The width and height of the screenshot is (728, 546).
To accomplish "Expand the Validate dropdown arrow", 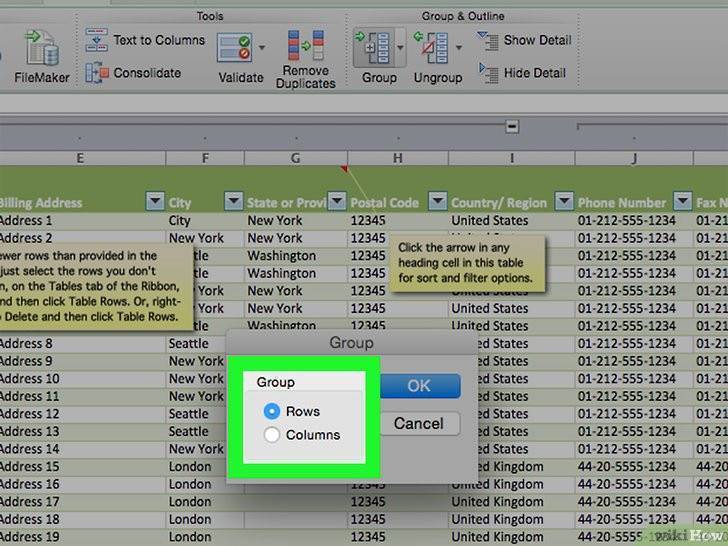I will click(262, 47).
